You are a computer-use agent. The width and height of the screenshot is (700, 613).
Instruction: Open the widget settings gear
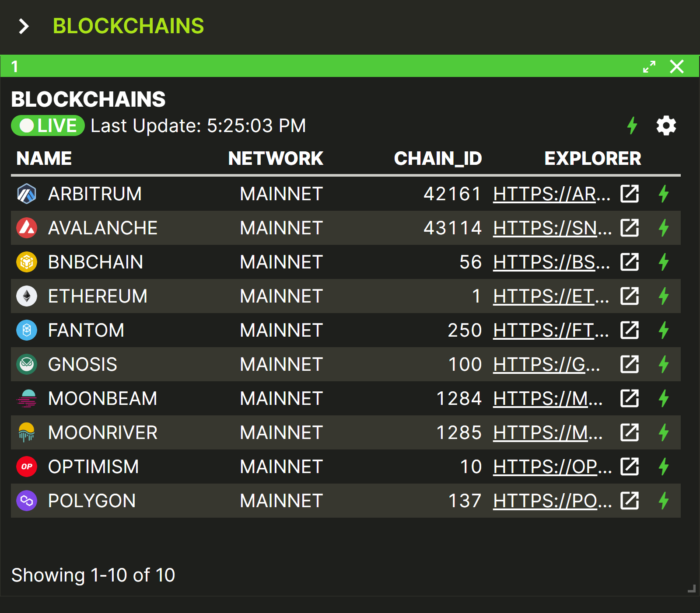point(666,126)
